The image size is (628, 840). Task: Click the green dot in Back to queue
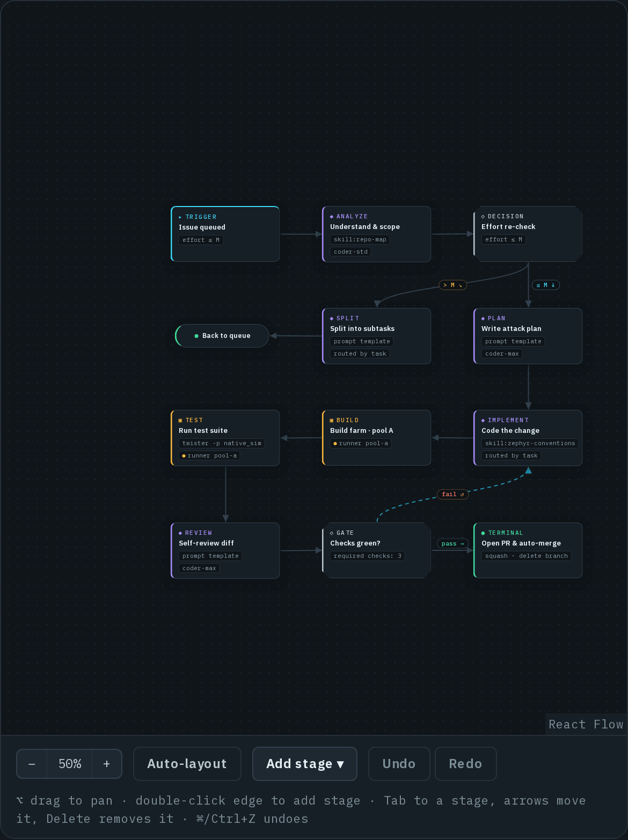coord(196,336)
